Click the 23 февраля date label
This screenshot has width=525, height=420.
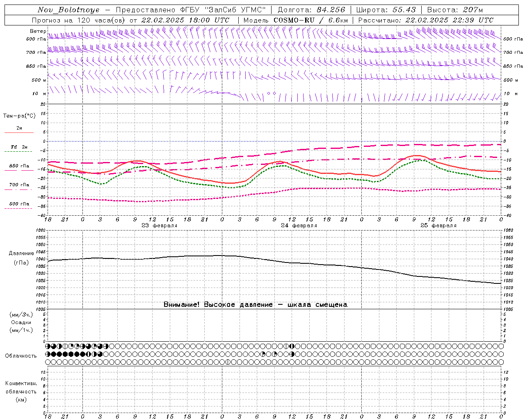click(160, 226)
